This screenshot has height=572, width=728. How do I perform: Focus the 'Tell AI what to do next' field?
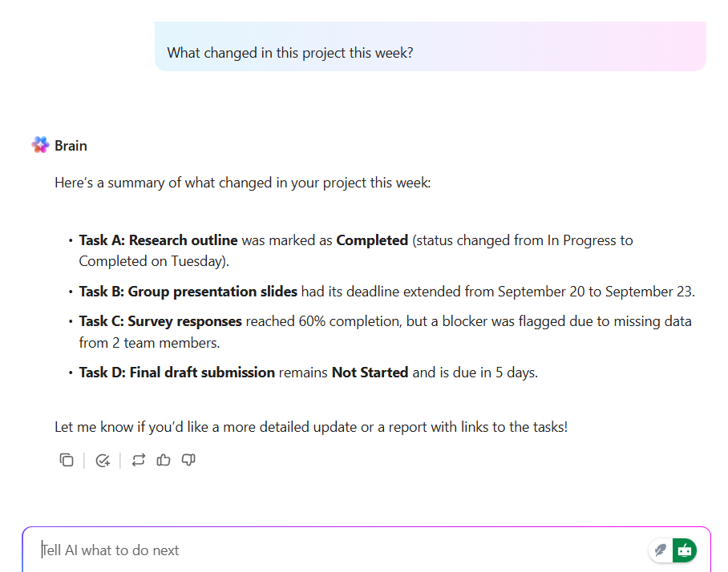(x=321, y=550)
